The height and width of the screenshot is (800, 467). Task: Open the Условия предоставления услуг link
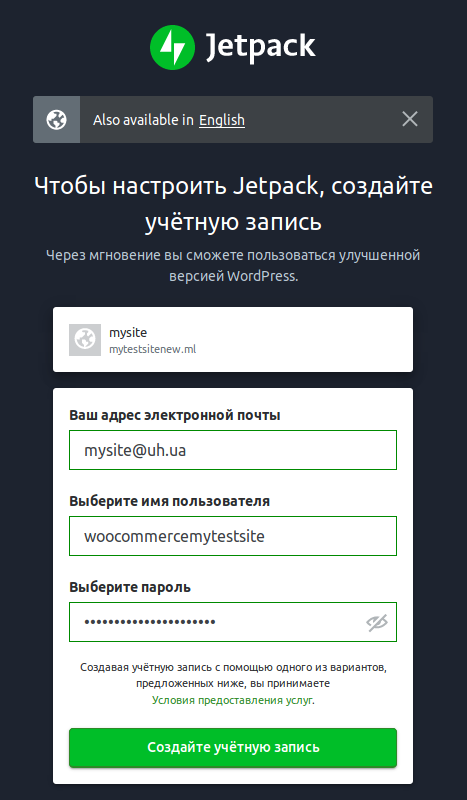pos(233,701)
